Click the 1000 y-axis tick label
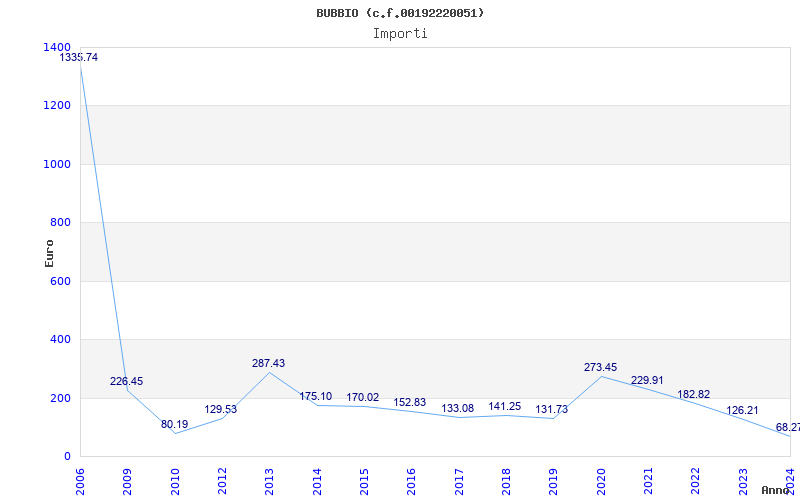Viewport: 800px width, 500px height. pos(57,164)
